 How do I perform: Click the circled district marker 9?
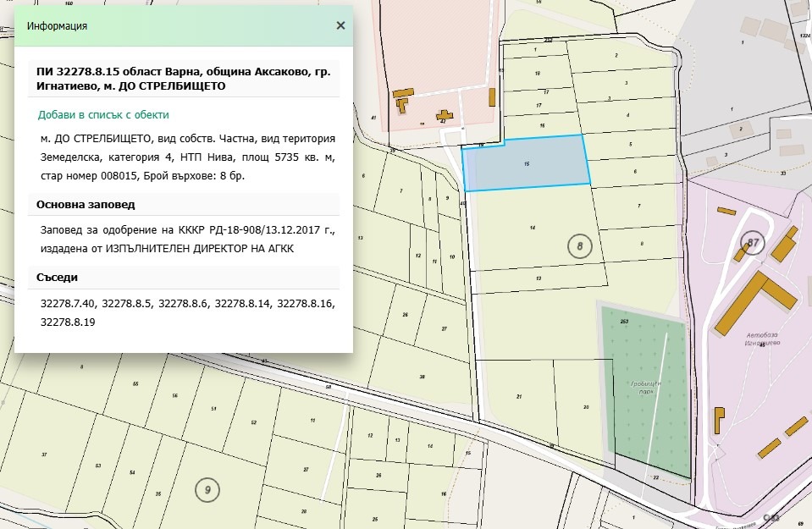[x=207, y=490]
